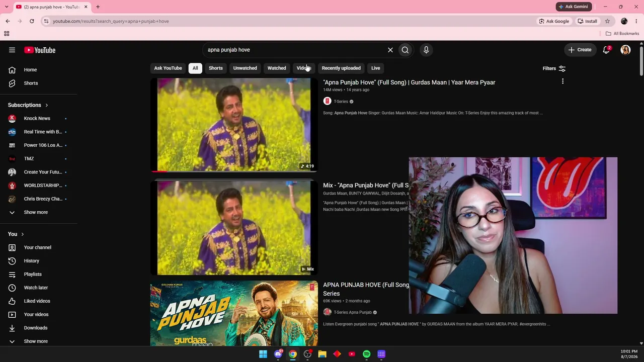Click the Ask Google button
This screenshot has height=362, width=644.
pos(554,21)
